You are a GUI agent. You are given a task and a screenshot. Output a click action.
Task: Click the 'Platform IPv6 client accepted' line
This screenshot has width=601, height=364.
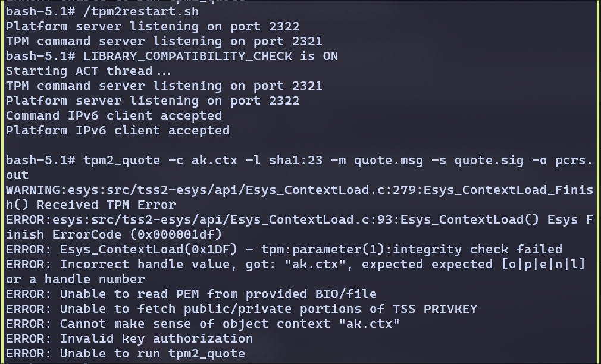(118, 131)
